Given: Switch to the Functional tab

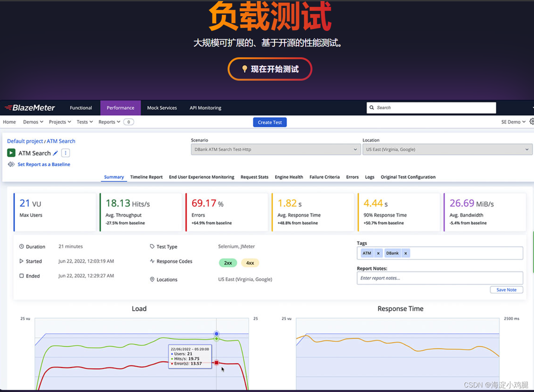Looking at the screenshot, I should pyautogui.click(x=81, y=108).
